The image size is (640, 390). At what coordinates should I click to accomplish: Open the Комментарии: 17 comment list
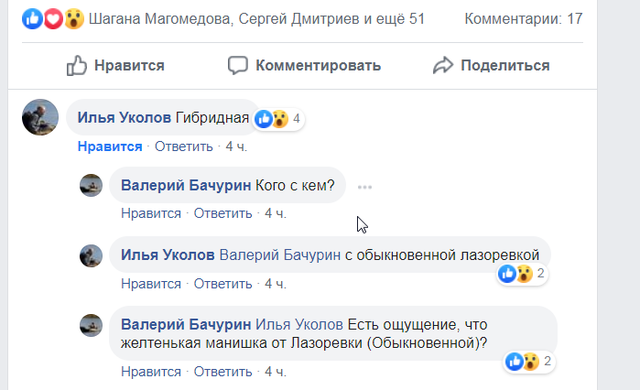pyautogui.click(x=523, y=19)
